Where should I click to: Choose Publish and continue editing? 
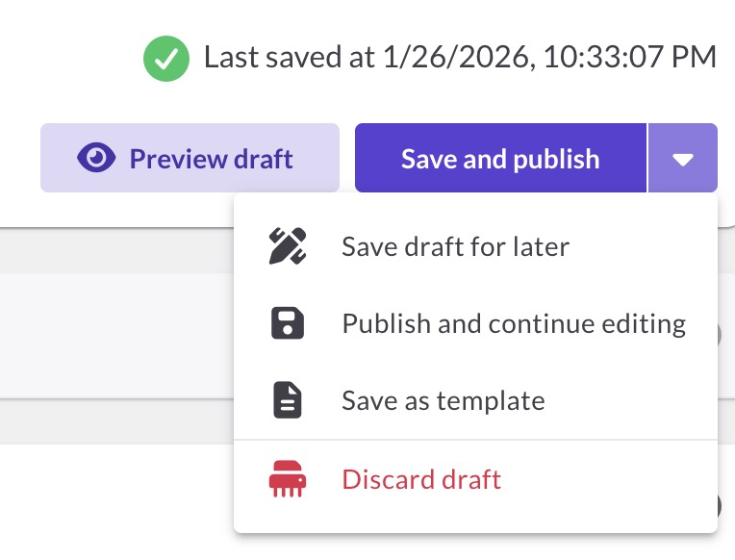coord(476,323)
